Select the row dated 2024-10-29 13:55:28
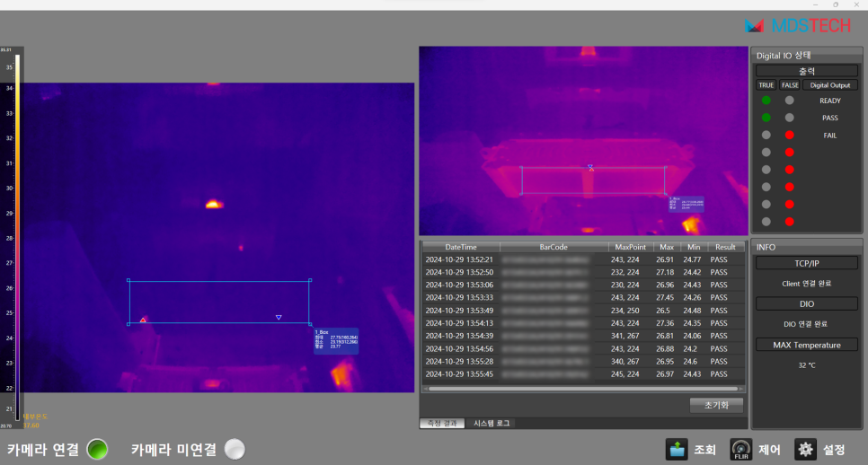This screenshot has width=868, height=465. tap(583, 362)
